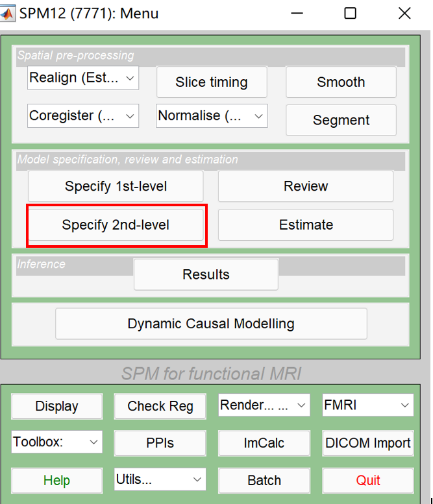Viewport: 433px width, 504px height.
Task: Open Check Reg
Action: [x=160, y=406]
